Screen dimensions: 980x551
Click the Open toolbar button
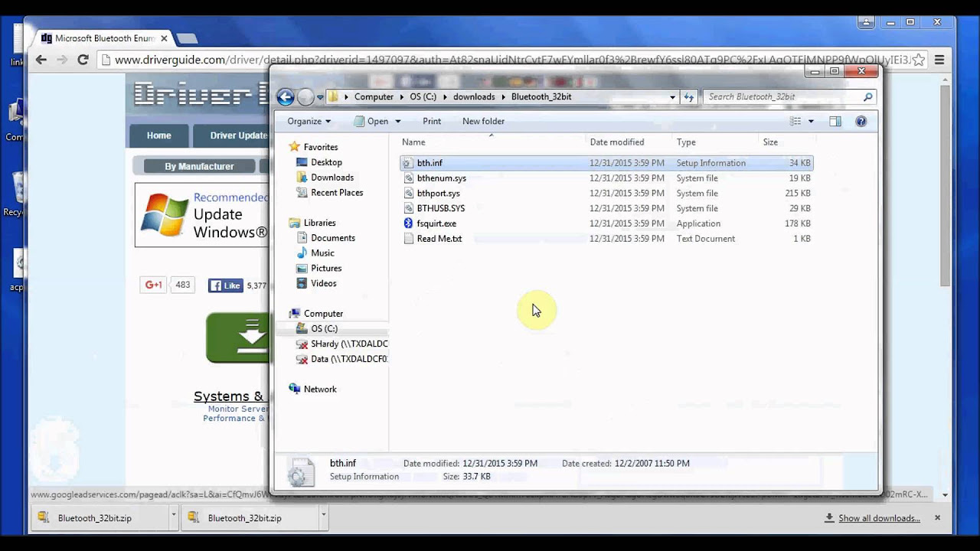(371, 121)
